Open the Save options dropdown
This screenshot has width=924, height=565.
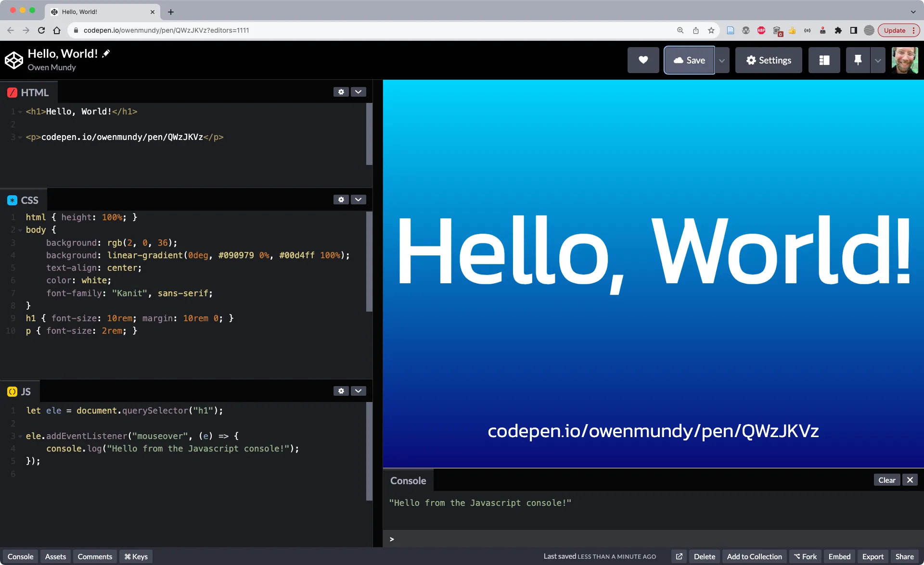coord(721,60)
